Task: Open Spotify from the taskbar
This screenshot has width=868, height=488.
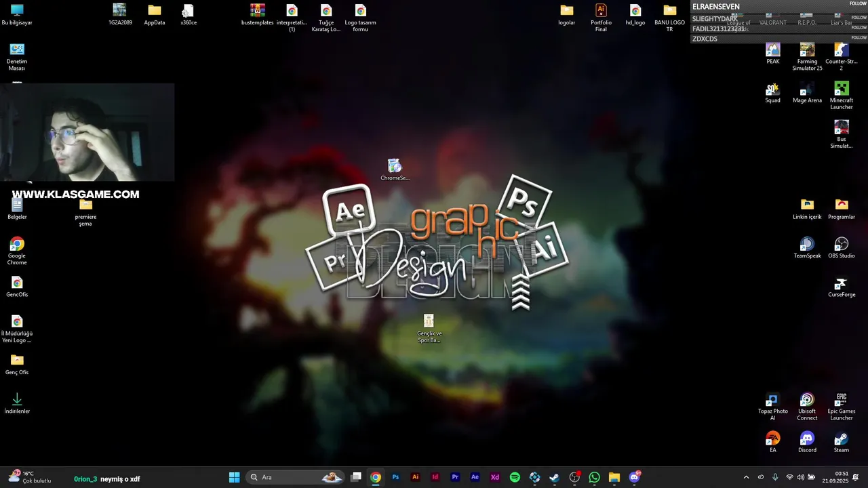Action: click(x=515, y=477)
